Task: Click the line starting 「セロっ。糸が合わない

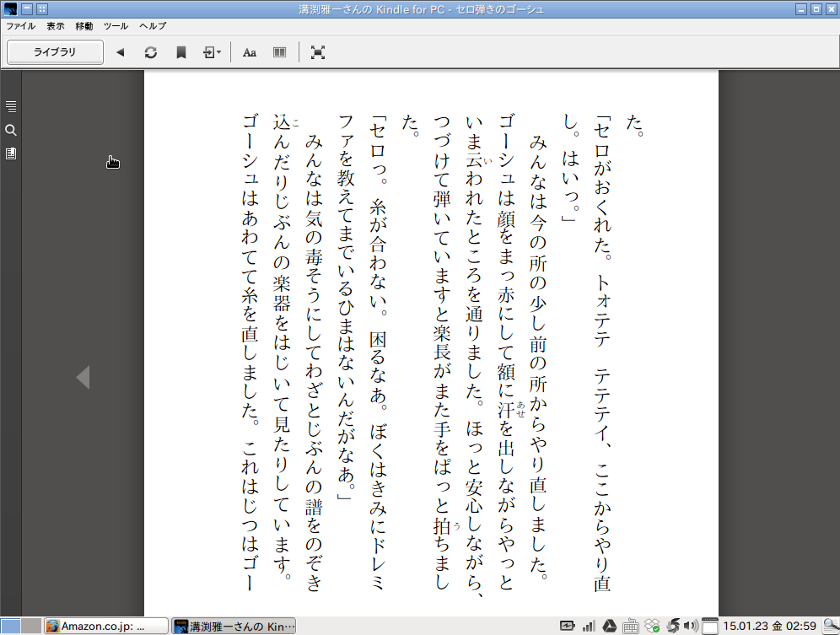Action: tap(377, 353)
